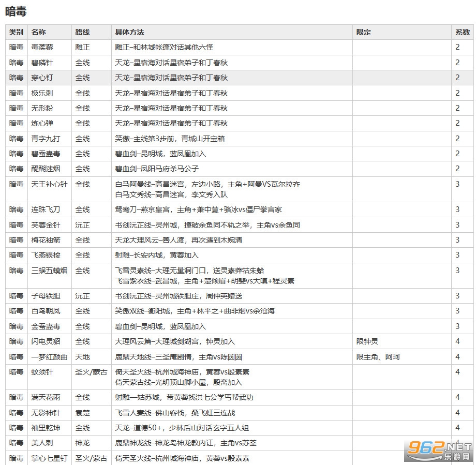
Task: Click the 限定 column header
Action: pos(402,32)
